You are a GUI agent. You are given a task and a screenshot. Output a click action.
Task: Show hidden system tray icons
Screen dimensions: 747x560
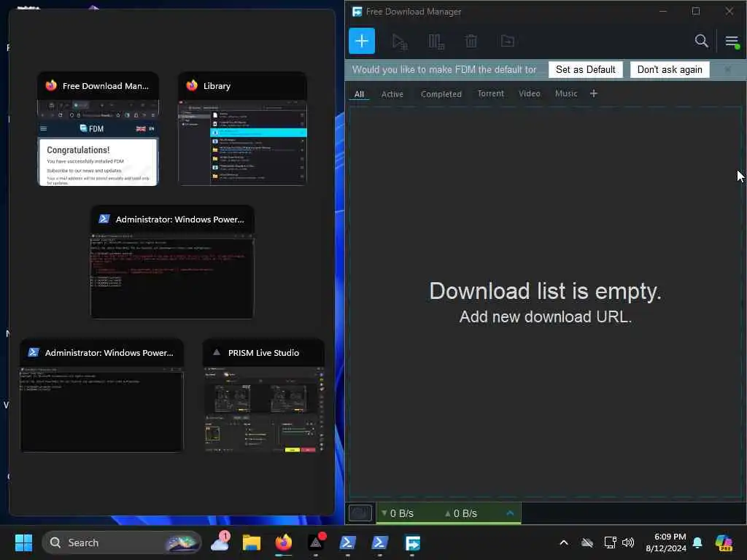pos(564,542)
